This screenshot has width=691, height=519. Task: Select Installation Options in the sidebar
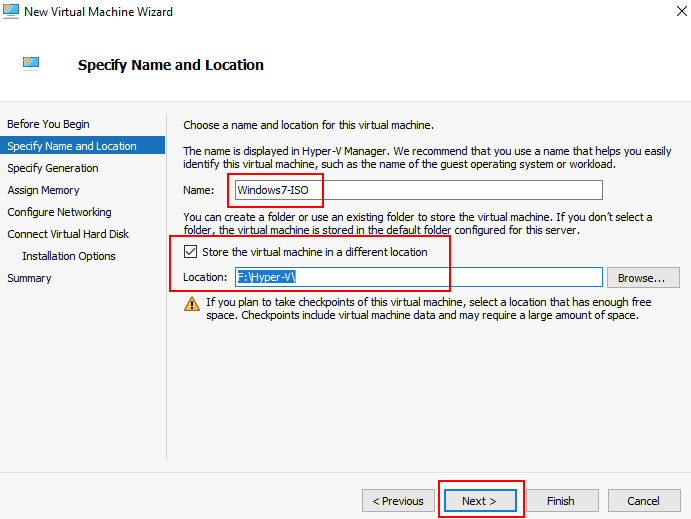click(x=69, y=256)
